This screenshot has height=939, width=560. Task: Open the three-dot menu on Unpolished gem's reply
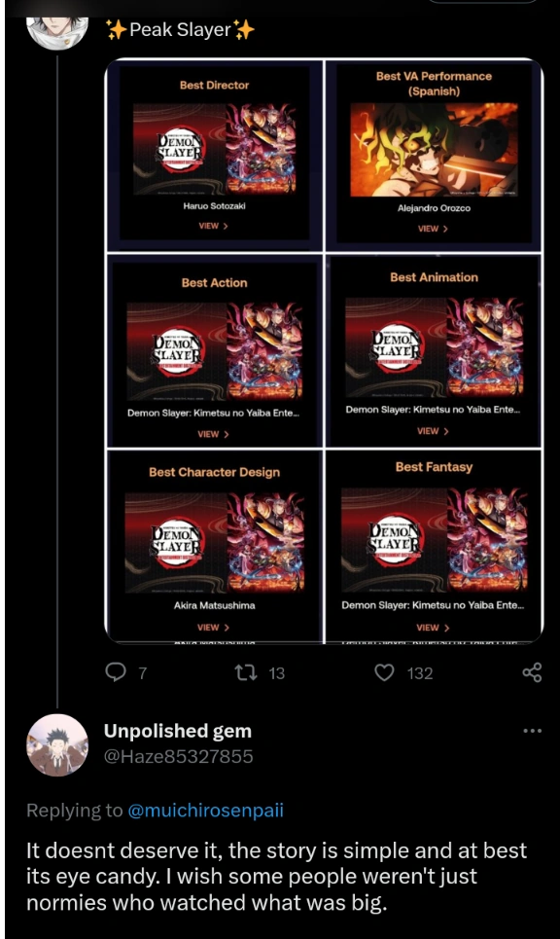tap(532, 731)
